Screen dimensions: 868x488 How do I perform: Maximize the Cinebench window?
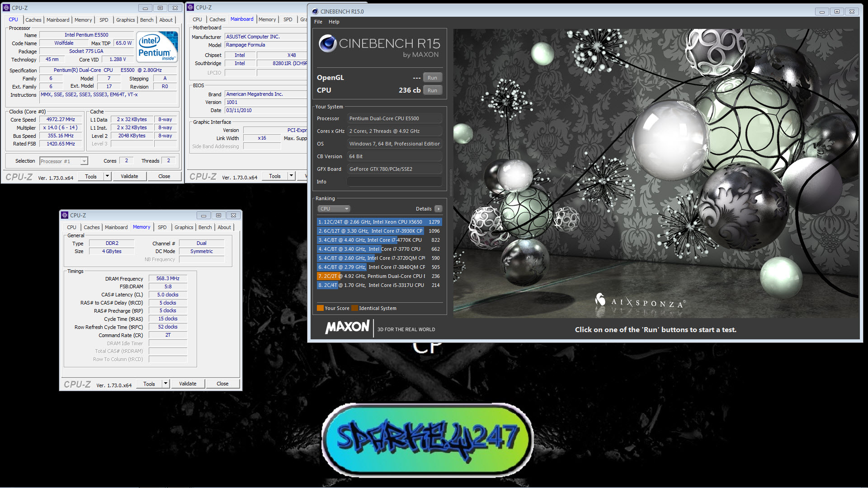pyautogui.click(x=837, y=11)
